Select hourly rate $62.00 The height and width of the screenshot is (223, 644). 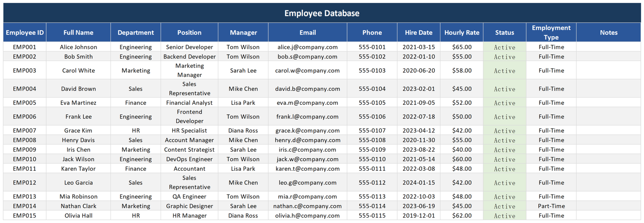[462, 216]
